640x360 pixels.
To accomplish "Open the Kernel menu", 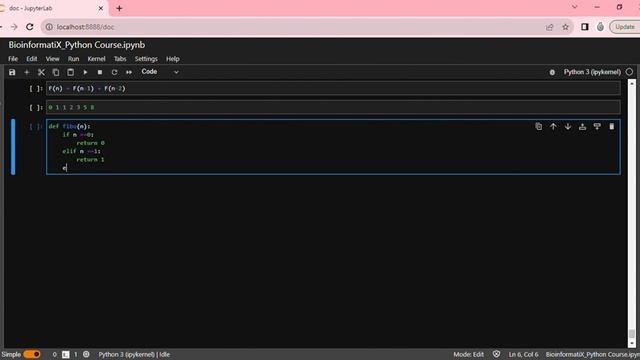I will point(96,59).
